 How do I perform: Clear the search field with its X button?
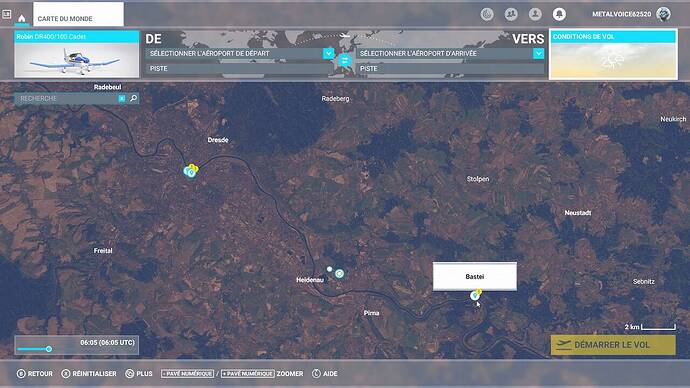pos(122,99)
